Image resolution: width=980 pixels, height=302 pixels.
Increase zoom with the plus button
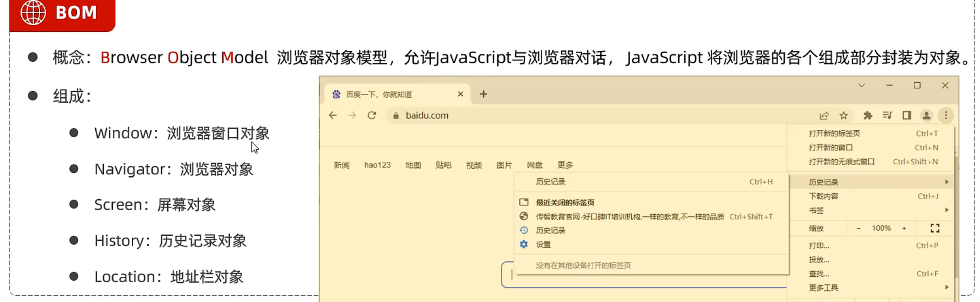pyautogui.click(x=904, y=228)
